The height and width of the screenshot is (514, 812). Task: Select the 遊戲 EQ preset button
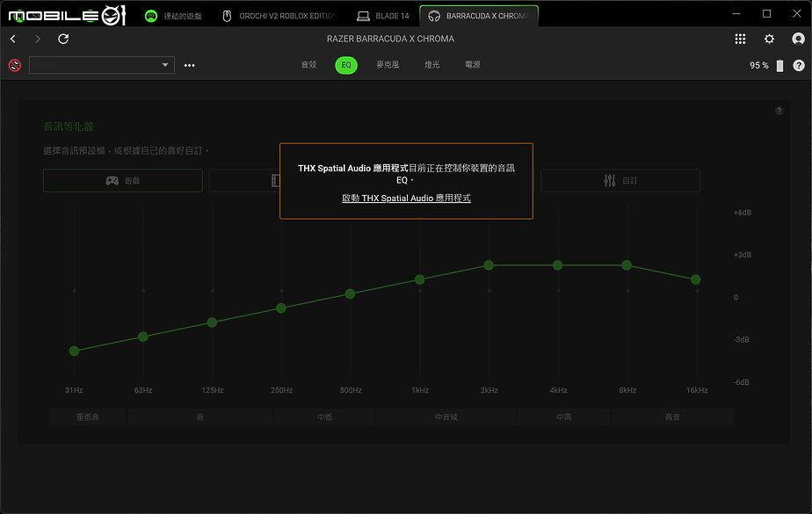123,181
